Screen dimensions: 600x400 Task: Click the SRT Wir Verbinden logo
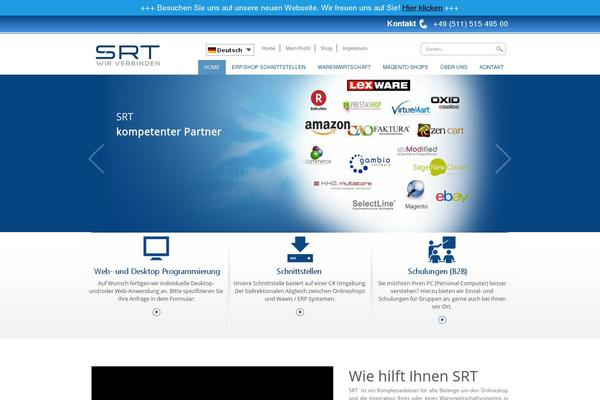[128, 56]
